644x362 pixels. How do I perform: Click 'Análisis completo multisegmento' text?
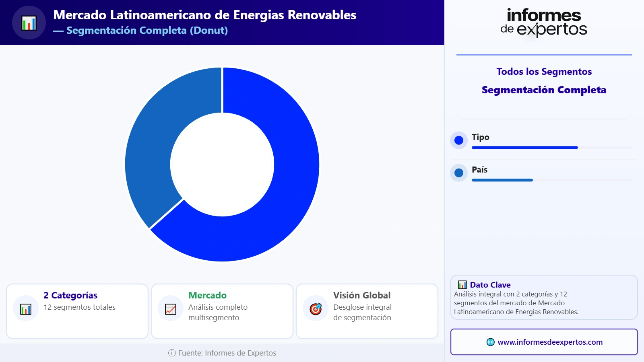(x=218, y=313)
